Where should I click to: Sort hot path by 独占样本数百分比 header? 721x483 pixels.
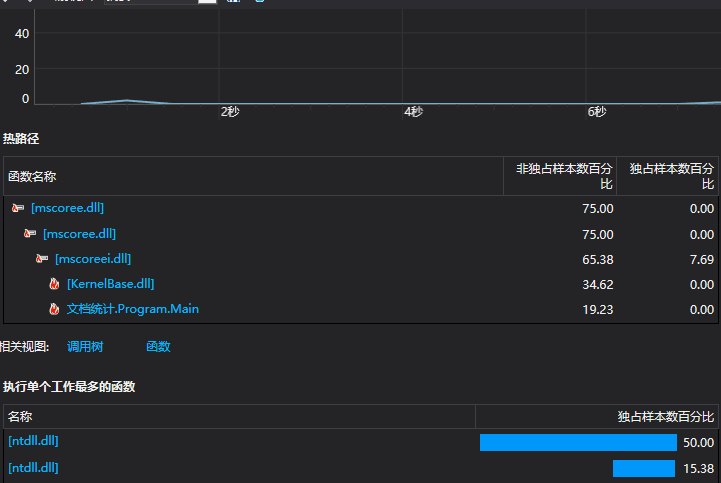(671, 176)
